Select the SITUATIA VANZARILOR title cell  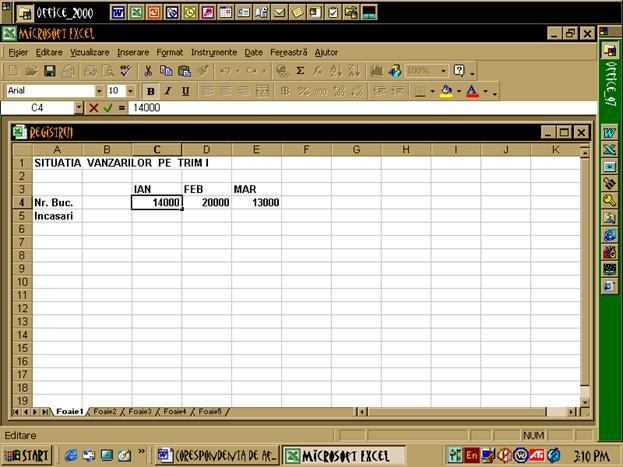(57, 163)
